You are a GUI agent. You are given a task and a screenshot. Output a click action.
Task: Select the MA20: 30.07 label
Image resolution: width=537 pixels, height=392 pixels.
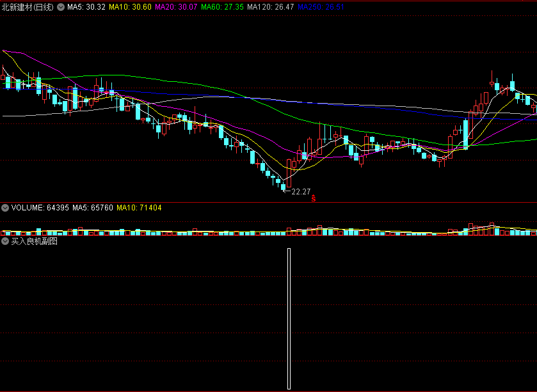point(176,7)
